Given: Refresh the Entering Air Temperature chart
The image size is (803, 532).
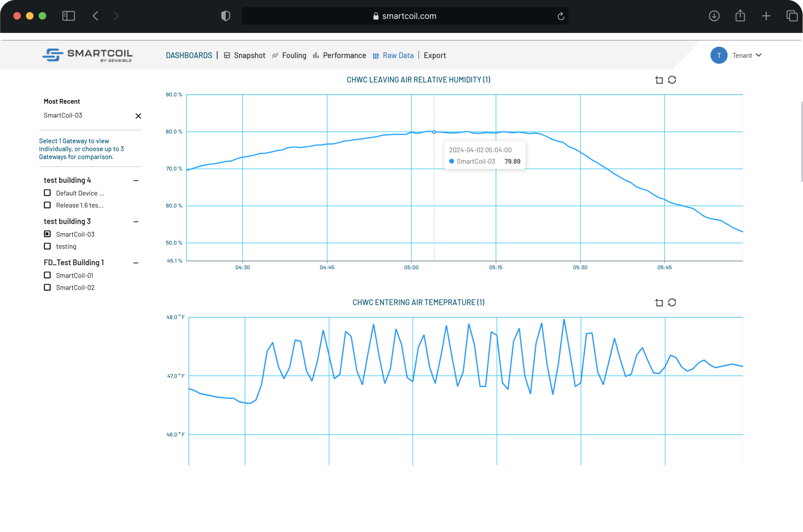Looking at the screenshot, I should [672, 303].
